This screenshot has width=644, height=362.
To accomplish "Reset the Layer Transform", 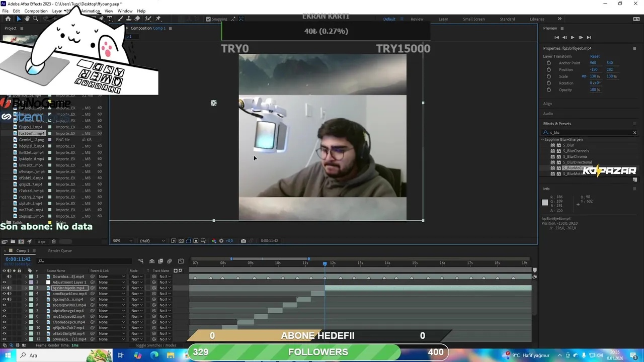I will pyautogui.click(x=595, y=56).
